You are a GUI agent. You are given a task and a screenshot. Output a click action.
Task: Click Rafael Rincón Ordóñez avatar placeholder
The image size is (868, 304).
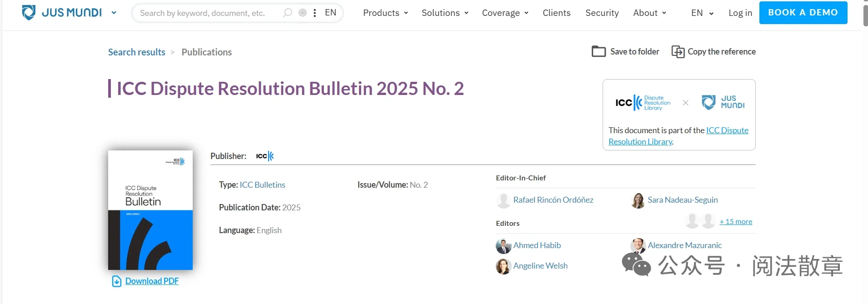pos(504,200)
